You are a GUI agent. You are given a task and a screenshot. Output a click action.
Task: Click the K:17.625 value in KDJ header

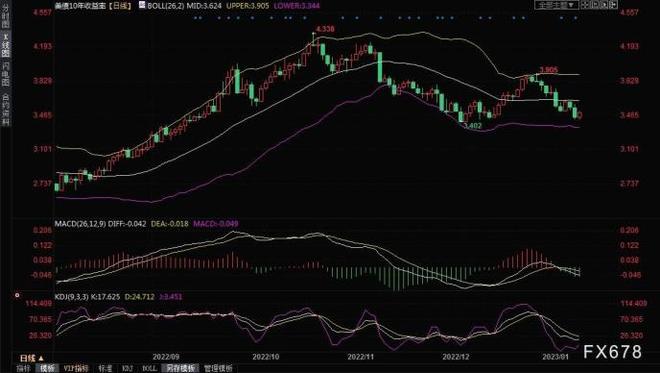(106, 297)
